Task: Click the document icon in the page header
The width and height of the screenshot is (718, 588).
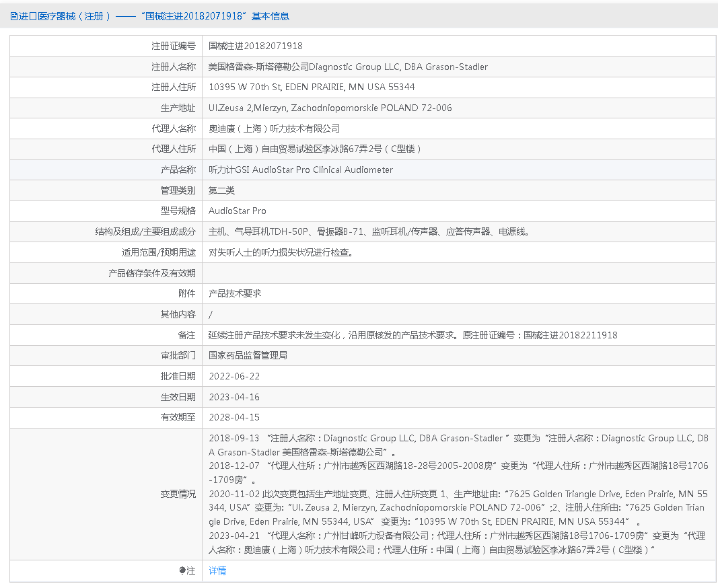Action: [x=13, y=16]
